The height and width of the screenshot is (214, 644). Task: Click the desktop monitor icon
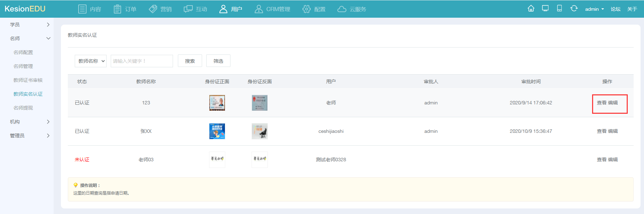[545, 9]
